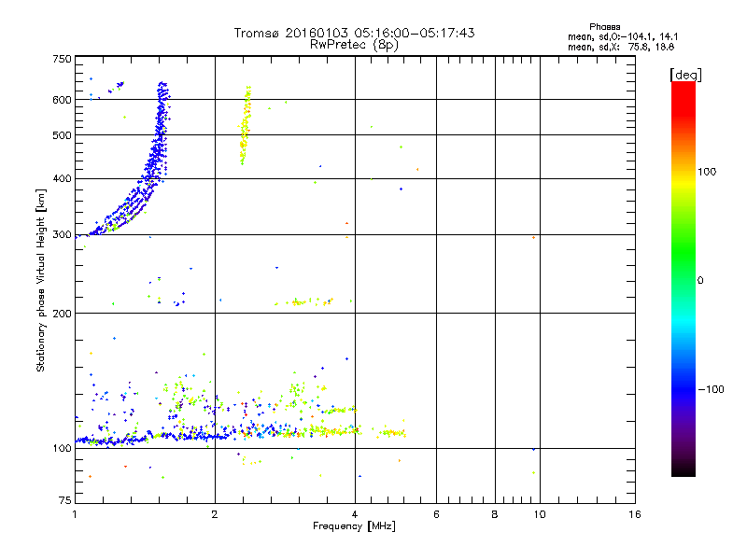The image size is (747, 560).
Task: Click the y-axis tick label '300'
Action: point(62,235)
